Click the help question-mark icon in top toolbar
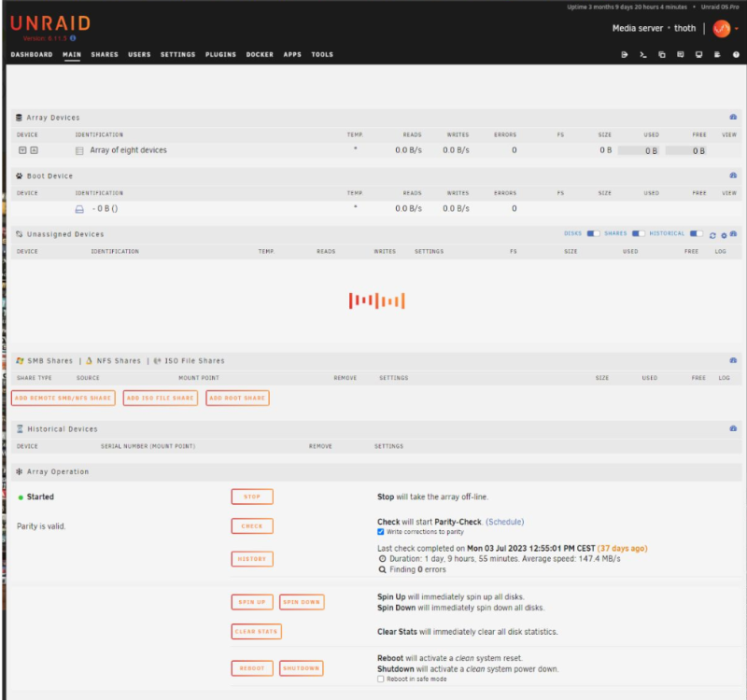This screenshot has width=747, height=700. (x=736, y=55)
